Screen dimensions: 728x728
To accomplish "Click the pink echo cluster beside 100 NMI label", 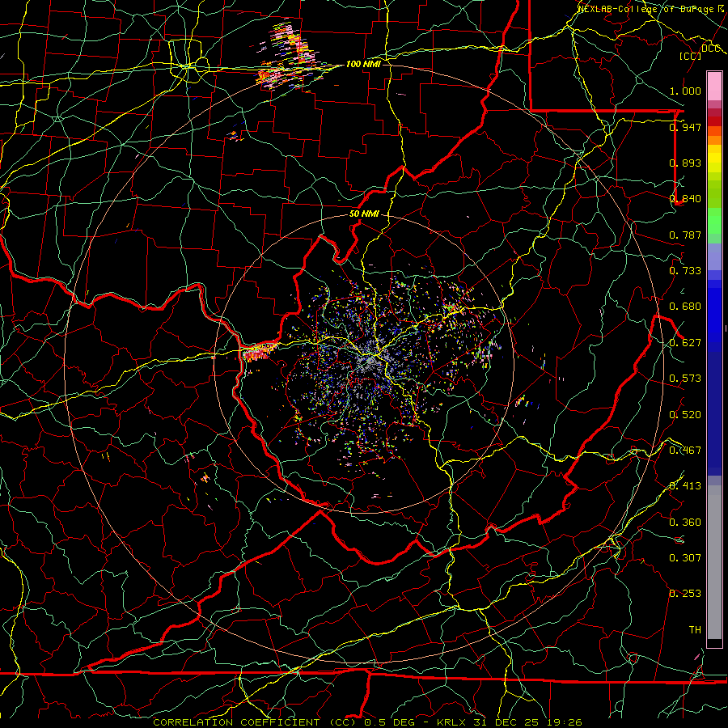I will (x=288, y=55).
